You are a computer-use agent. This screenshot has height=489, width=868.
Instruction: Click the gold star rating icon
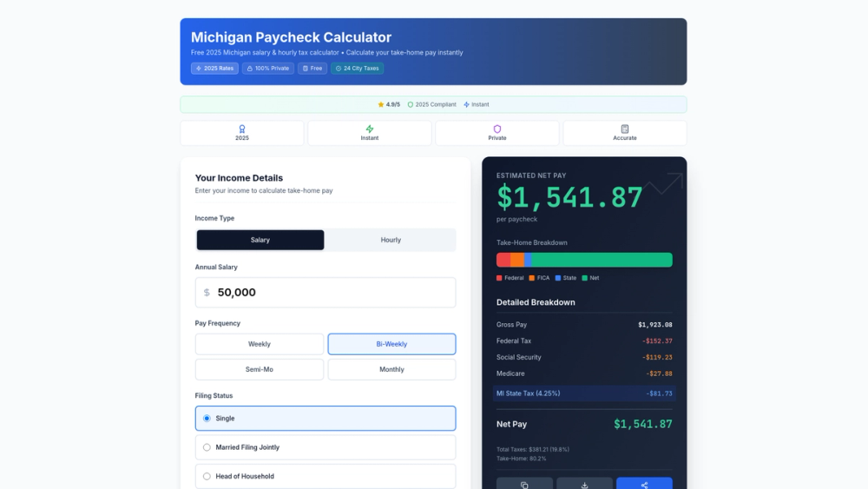click(381, 104)
